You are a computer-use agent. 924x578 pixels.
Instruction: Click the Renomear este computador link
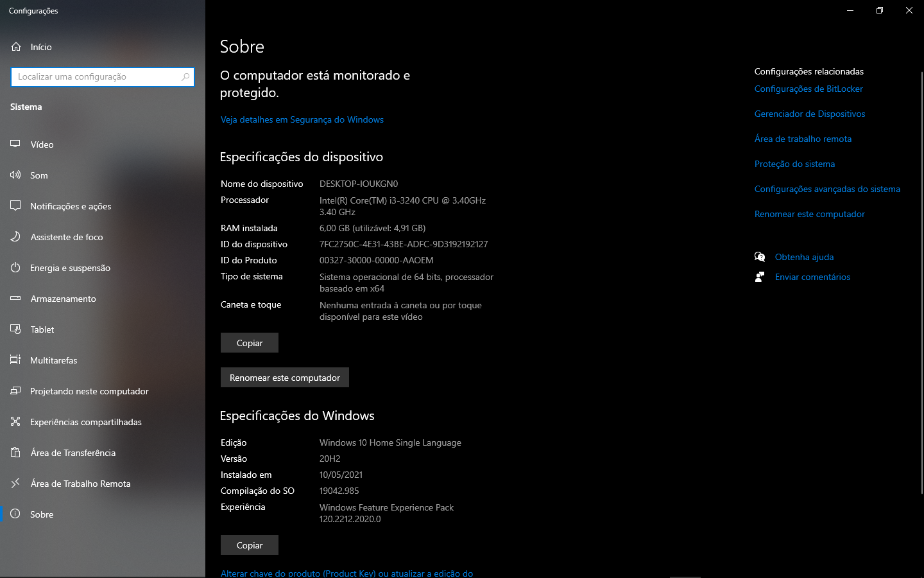[810, 214]
